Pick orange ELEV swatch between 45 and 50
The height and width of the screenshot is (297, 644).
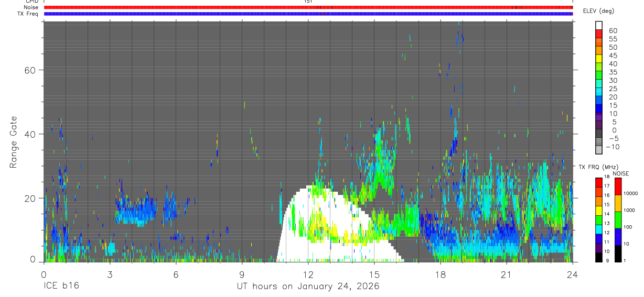599,51
